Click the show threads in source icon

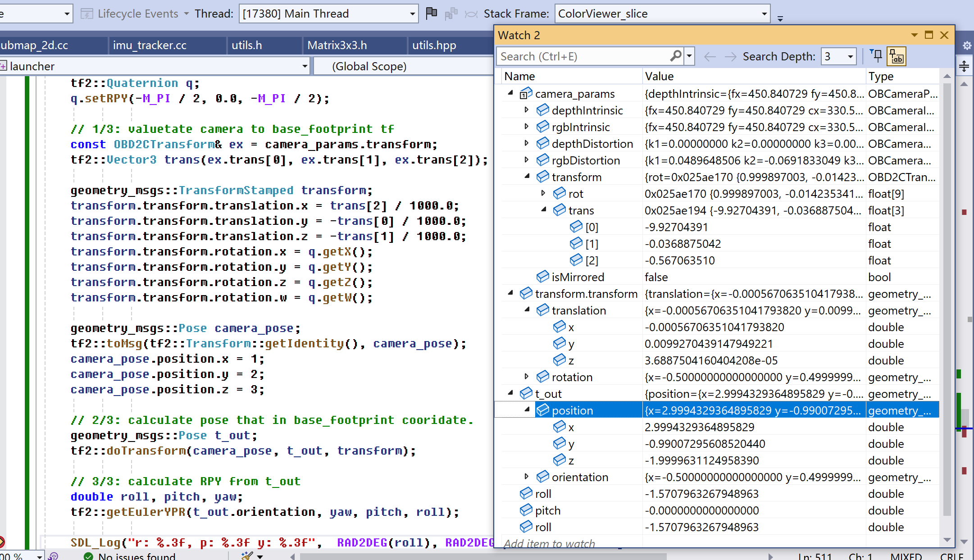[x=451, y=14]
